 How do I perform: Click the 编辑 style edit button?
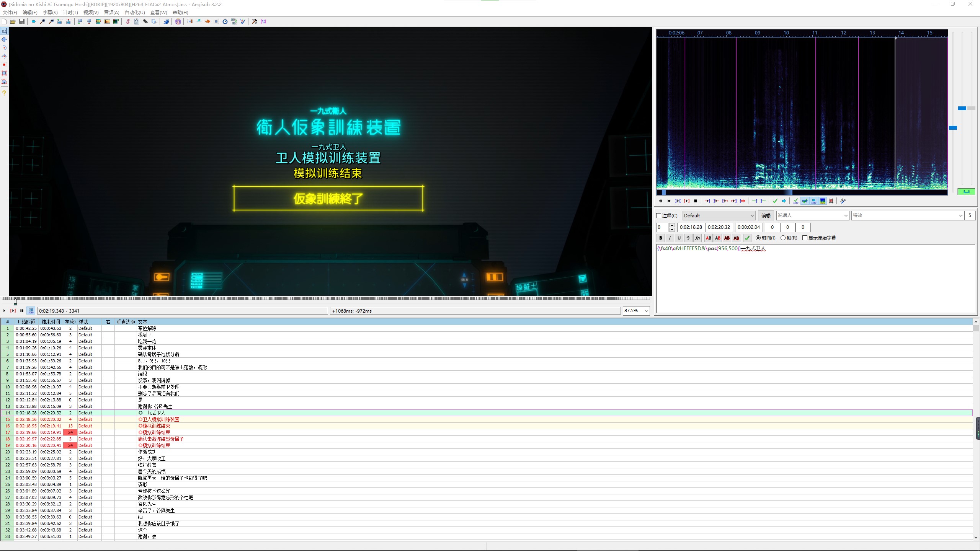766,216
